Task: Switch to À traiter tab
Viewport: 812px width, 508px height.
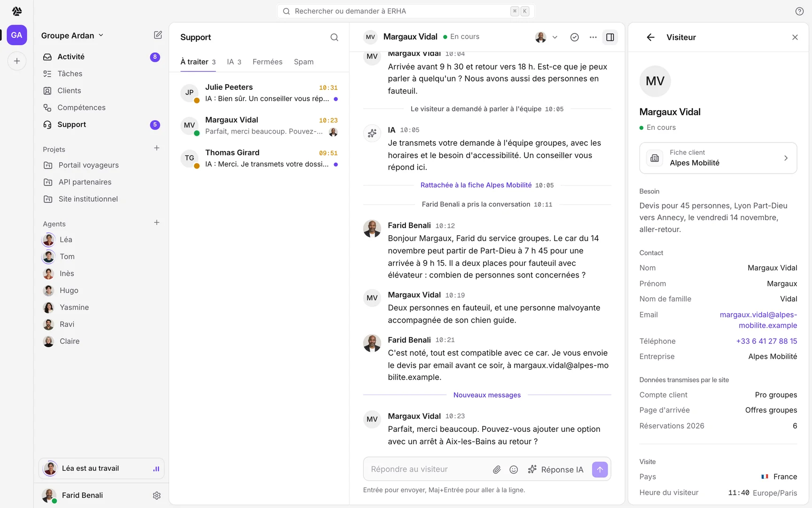Action: (198, 62)
